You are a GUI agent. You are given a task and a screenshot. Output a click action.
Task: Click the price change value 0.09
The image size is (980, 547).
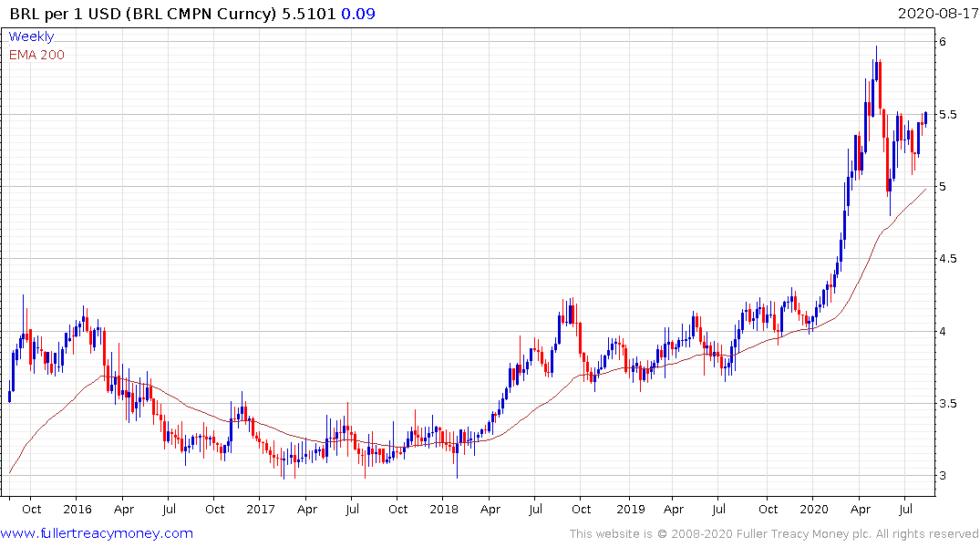click(x=358, y=14)
